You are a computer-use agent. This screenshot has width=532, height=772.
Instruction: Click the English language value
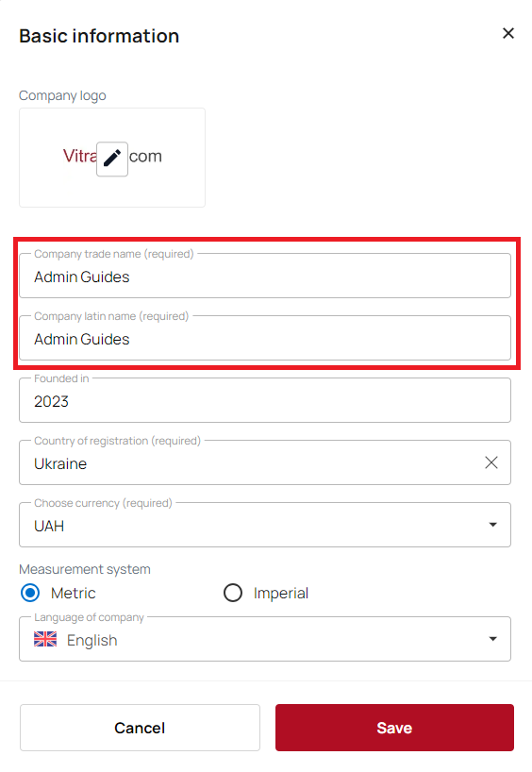pos(92,641)
